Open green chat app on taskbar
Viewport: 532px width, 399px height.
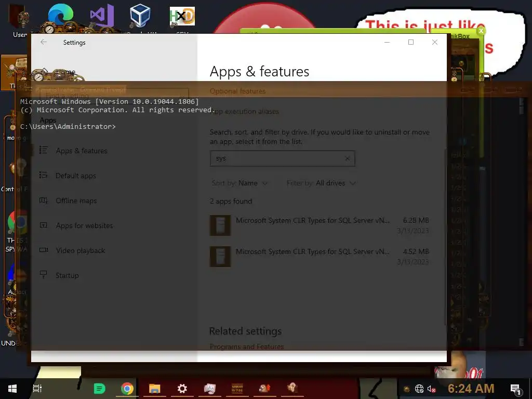(x=99, y=389)
